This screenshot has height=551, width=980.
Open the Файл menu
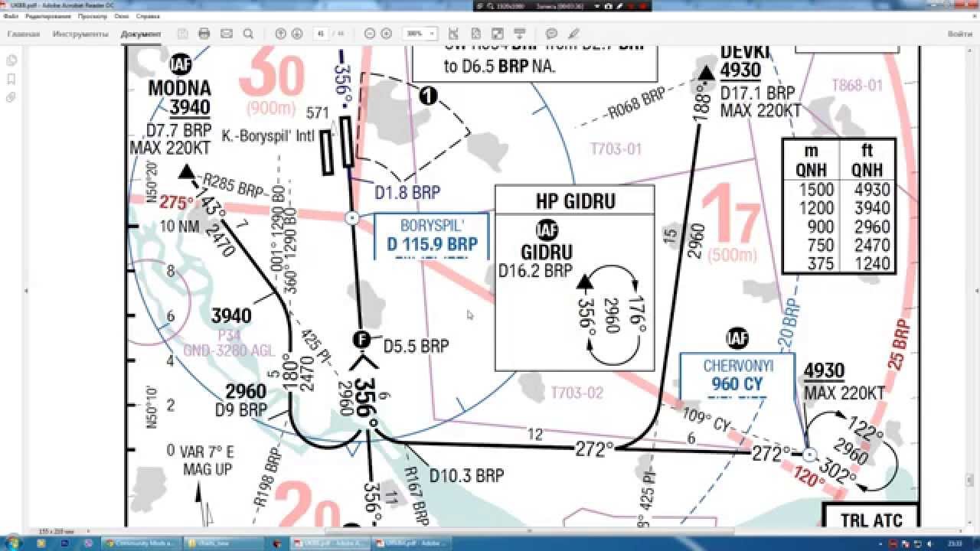tap(10, 15)
